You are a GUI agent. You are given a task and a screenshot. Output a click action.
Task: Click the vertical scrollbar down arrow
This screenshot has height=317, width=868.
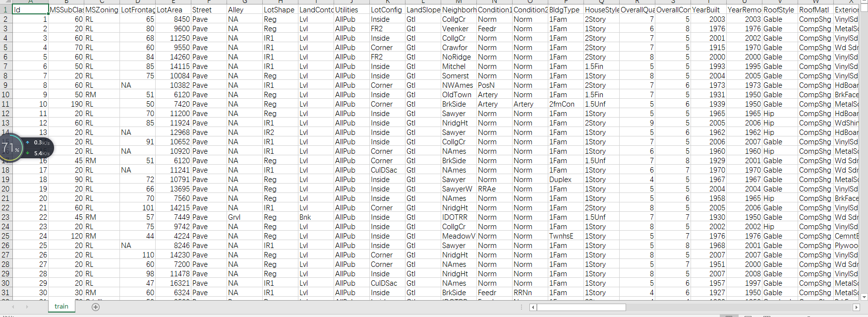pyautogui.click(x=864, y=297)
